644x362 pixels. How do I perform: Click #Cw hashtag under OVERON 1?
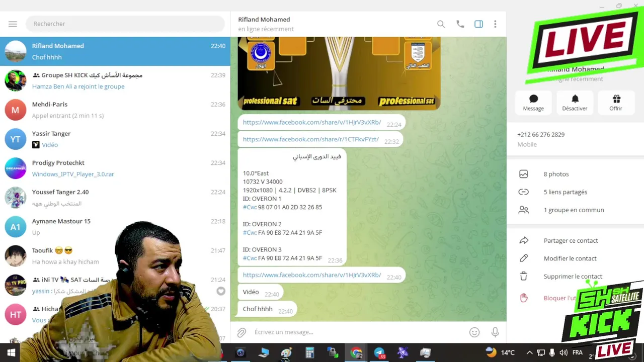(249, 207)
